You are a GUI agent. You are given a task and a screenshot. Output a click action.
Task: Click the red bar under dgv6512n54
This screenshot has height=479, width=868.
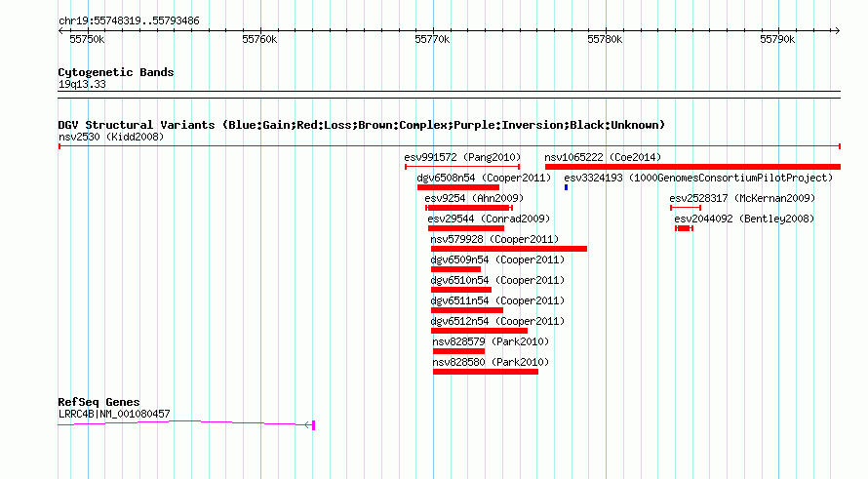pyautogui.click(x=479, y=331)
